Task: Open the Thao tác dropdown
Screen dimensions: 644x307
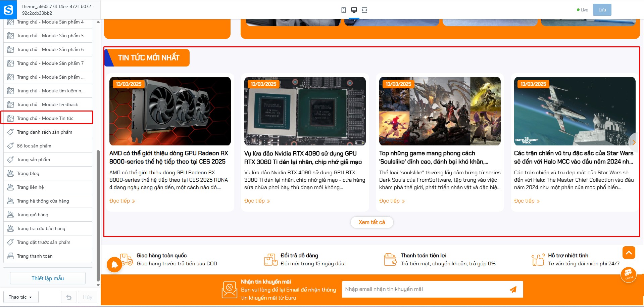Action: pyautogui.click(x=21, y=297)
